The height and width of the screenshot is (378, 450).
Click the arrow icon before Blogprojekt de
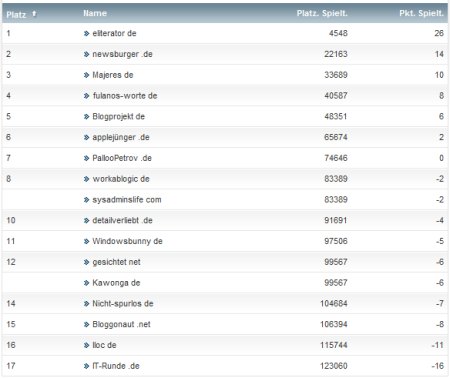pyautogui.click(x=87, y=116)
